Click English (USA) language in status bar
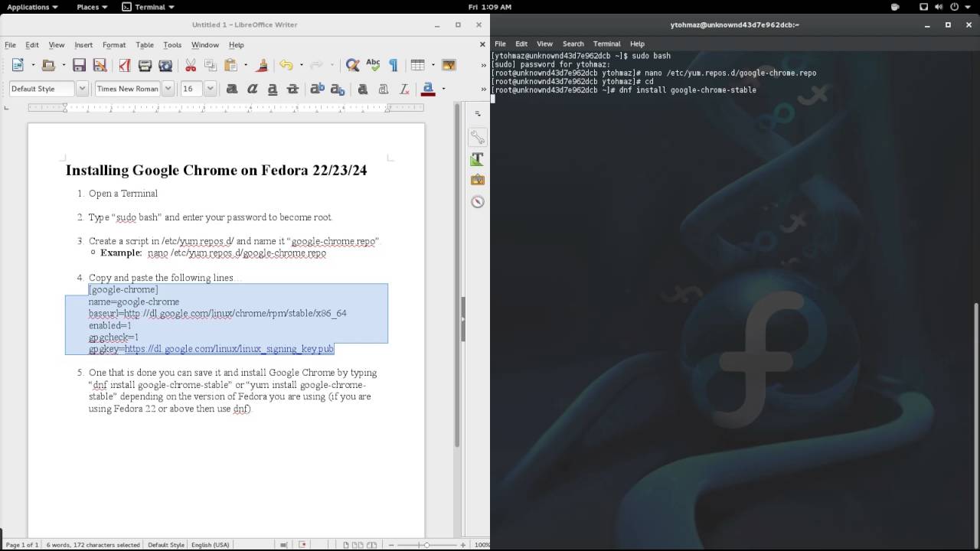980x551 pixels. coord(211,545)
